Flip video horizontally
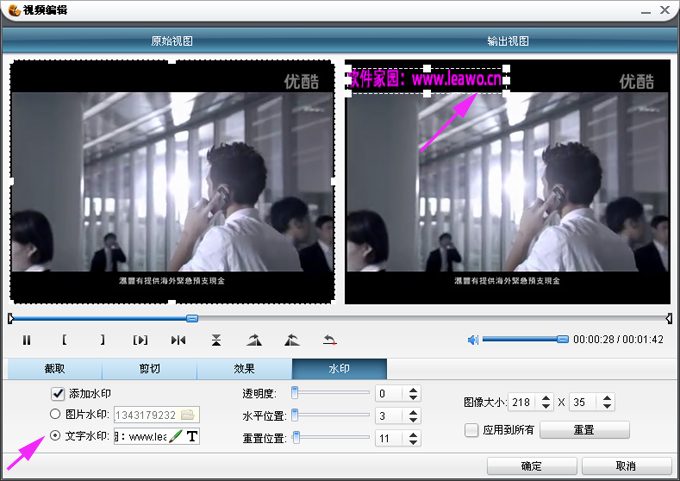Screen dimensions: 680x481 (x=178, y=340)
